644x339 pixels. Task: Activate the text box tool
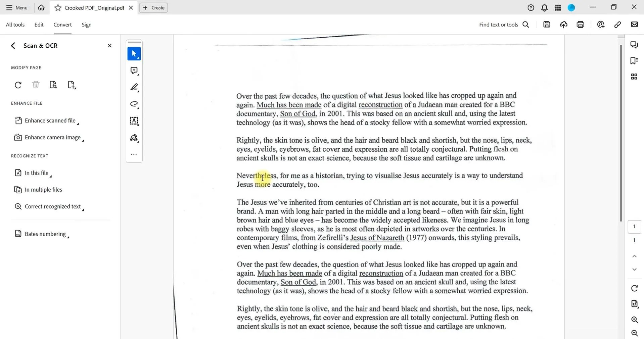(134, 121)
